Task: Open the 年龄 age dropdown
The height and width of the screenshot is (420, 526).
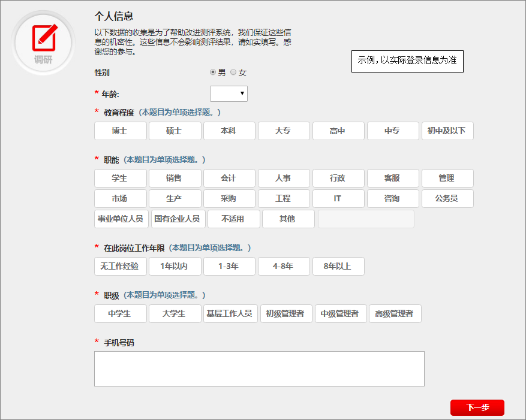Action: pyautogui.click(x=229, y=93)
